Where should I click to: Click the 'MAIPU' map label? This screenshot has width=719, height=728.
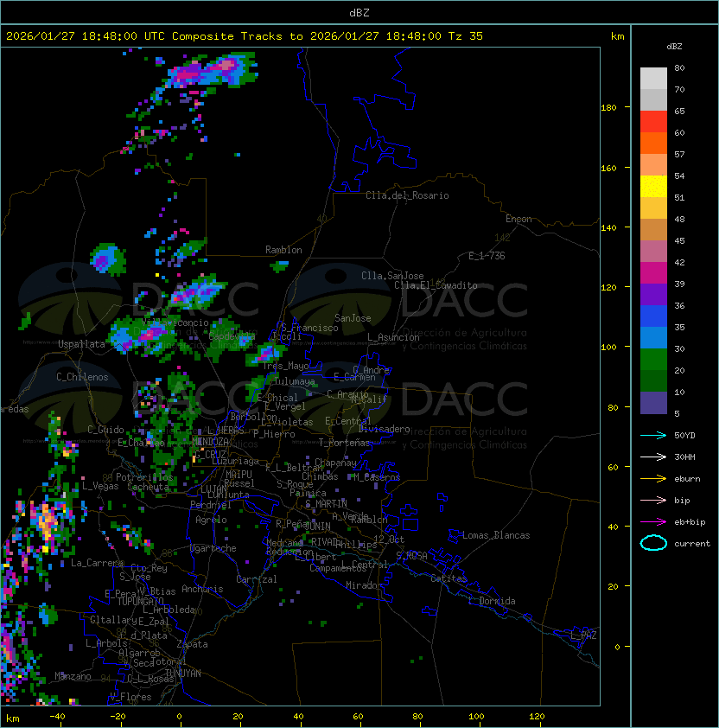click(239, 475)
